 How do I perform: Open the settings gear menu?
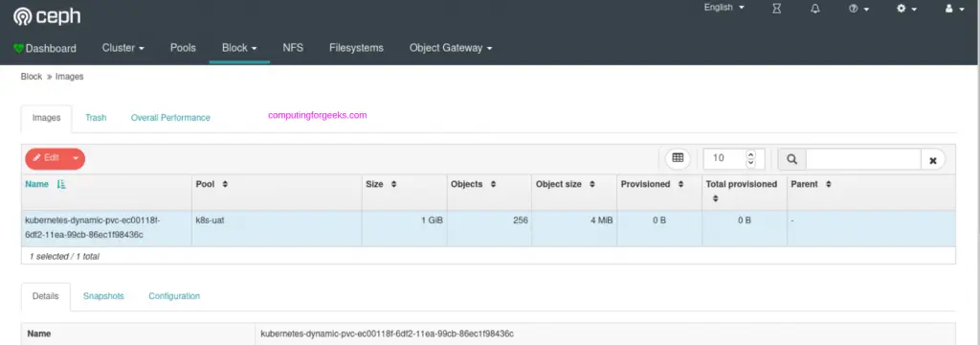pyautogui.click(x=907, y=9)
